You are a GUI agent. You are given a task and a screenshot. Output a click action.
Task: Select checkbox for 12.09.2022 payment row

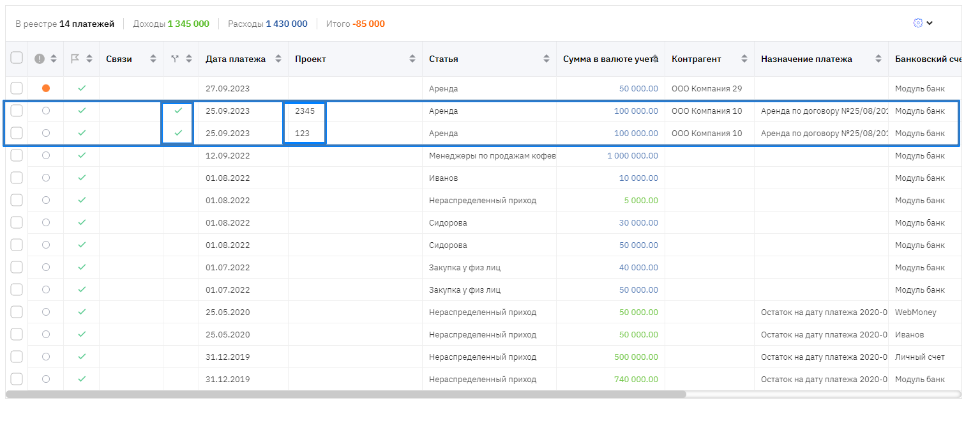pyautogui.click(x=17, y=155)
